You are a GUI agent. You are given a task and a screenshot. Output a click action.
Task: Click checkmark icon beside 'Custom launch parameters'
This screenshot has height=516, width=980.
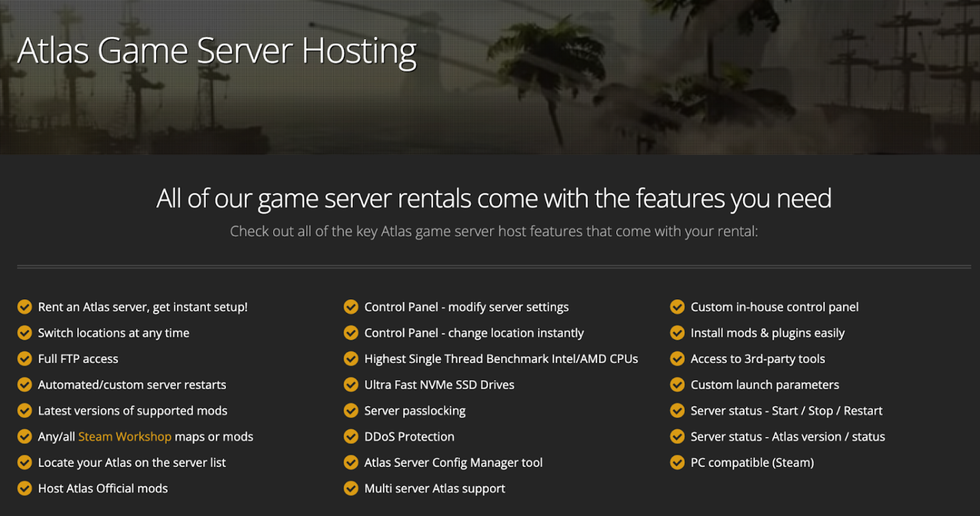[678, 385]
